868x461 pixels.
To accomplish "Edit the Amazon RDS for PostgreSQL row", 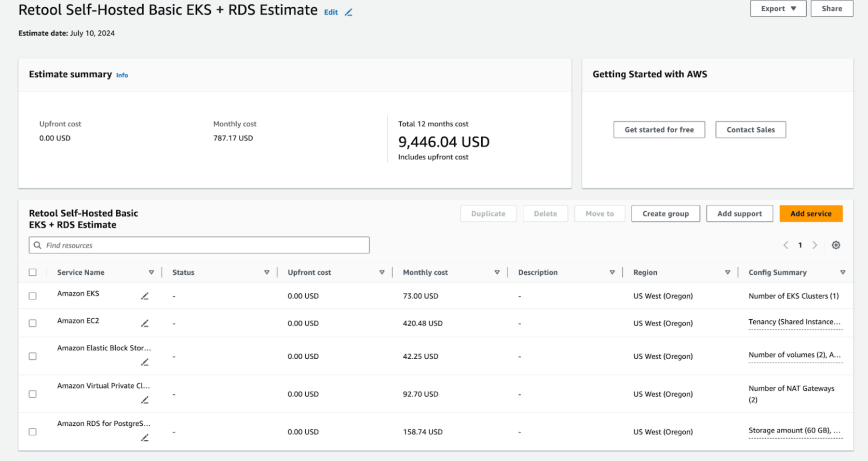I will (145, 437).
